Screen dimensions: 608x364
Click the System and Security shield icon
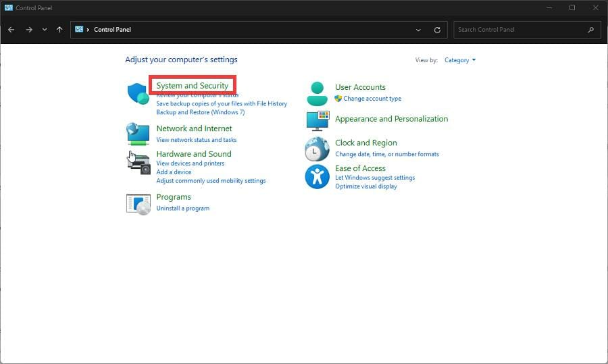pyautogui.click(x=138, y=93)
